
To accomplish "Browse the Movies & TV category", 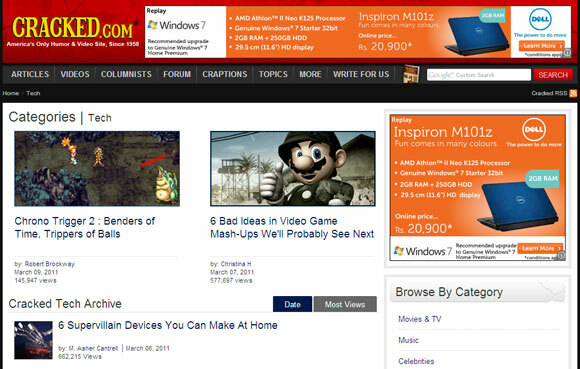I will pyautogui.click(x=419, y=319).
